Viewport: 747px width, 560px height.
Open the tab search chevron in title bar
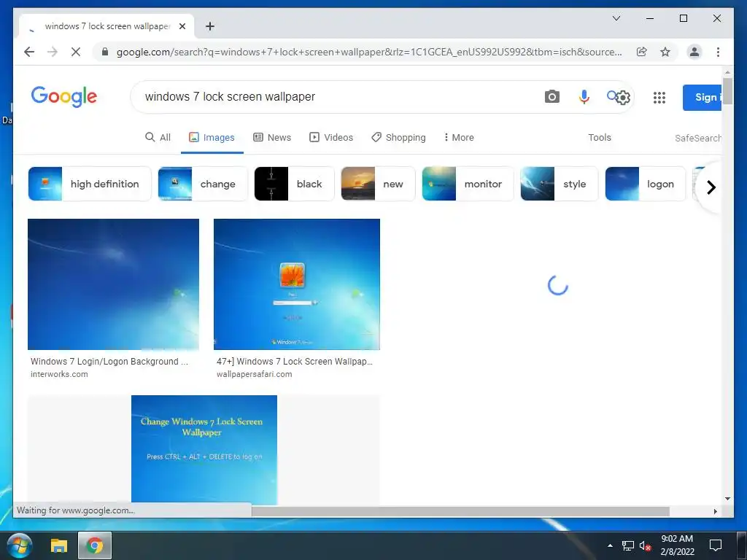(x=616, y=18)
